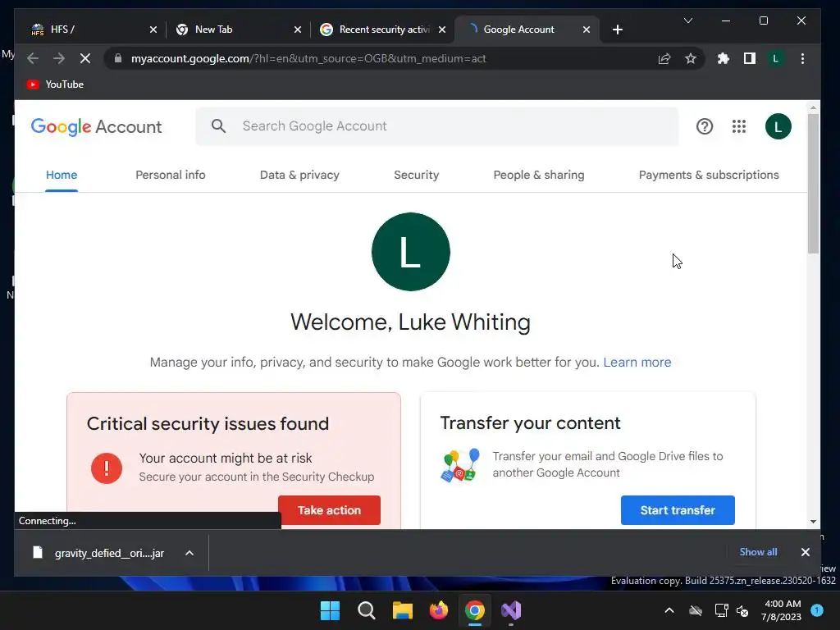Click the network display icon in the tray
This screenshot has height=630, width=840.
(721, 610)
